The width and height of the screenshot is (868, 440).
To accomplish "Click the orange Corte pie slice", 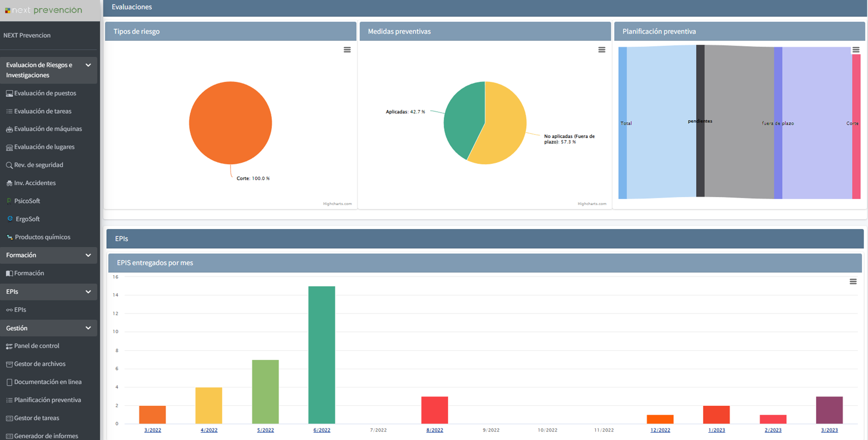I will [x=231, y=123].
